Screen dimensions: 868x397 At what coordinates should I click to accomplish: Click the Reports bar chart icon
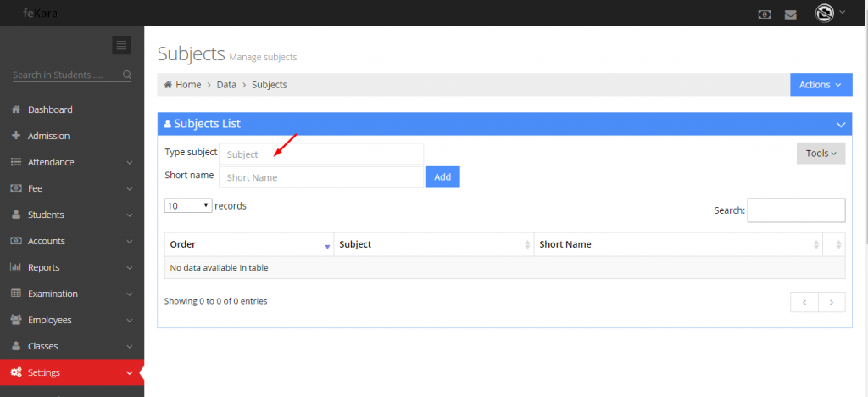[16, 267]
